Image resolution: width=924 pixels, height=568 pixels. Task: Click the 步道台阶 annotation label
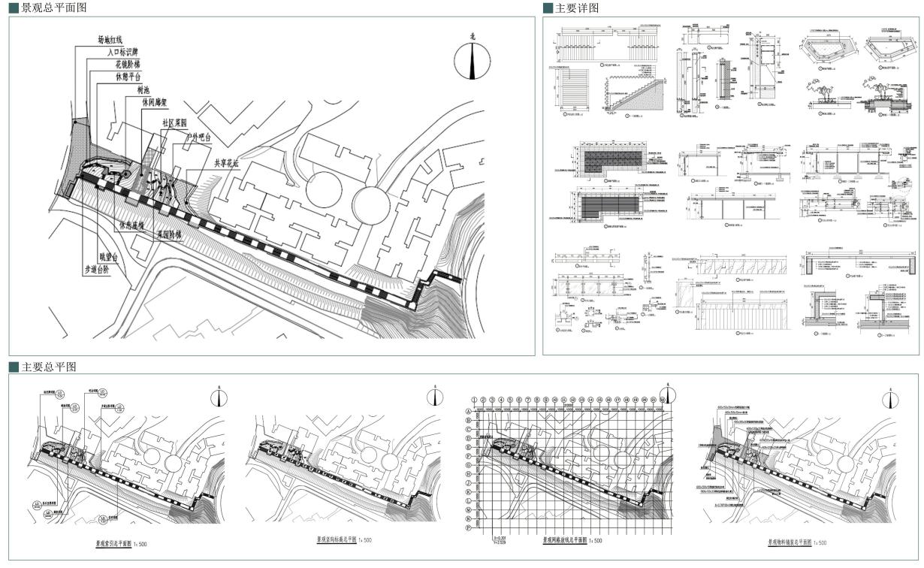point(96,267)
